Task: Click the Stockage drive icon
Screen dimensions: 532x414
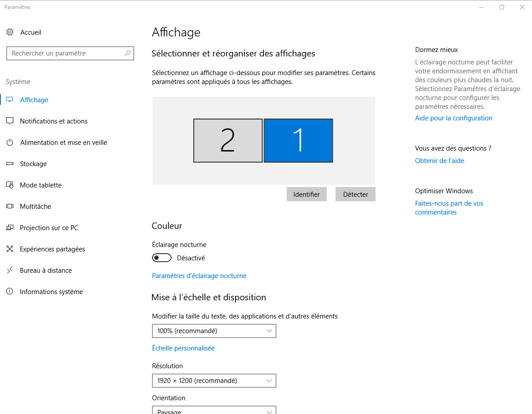Action: click(10, 164)
